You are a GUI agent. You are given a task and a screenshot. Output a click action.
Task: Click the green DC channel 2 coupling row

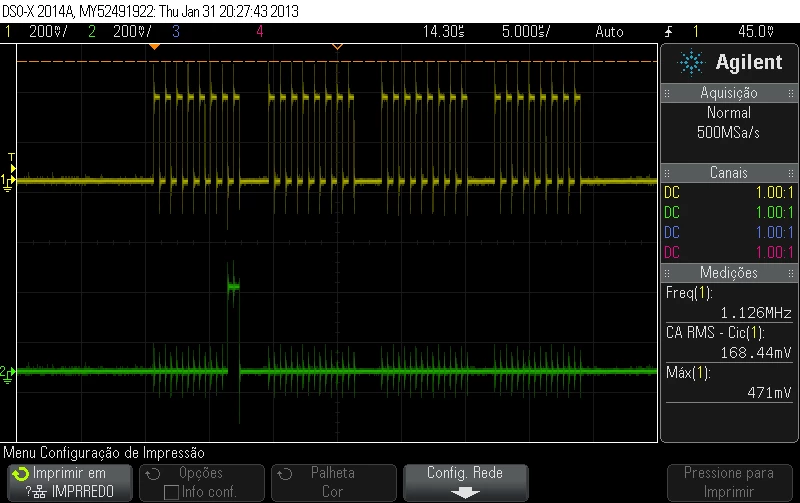(x=729, y=213)
